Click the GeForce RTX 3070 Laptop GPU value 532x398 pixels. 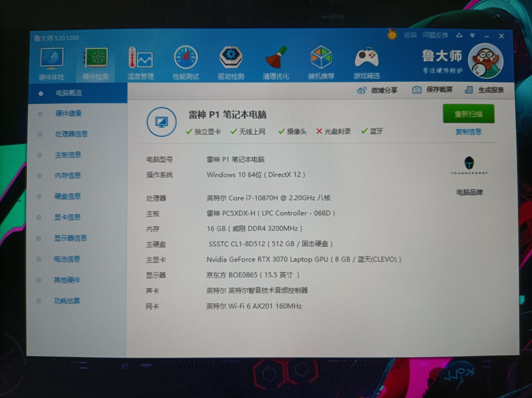click(304, 259)
